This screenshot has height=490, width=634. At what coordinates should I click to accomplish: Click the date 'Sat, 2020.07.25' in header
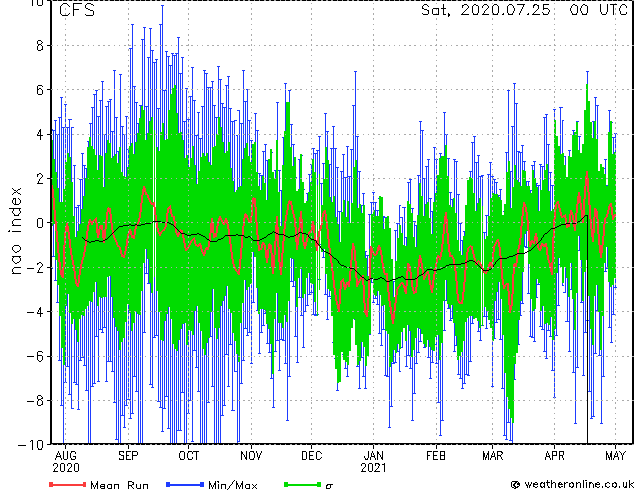click(486, 10)
